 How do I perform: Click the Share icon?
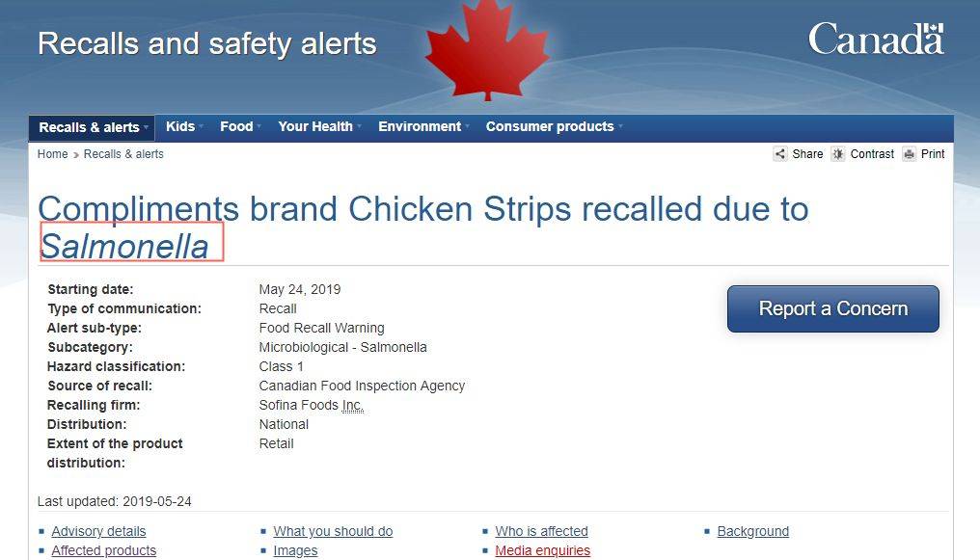pyautogui.click(x=780, y=154)
